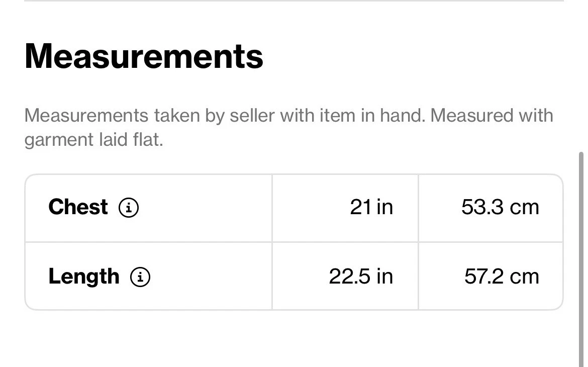Click the "in" unit in the Length row
This screenshot has width=588, height=367.
click(x=384, y=277)
